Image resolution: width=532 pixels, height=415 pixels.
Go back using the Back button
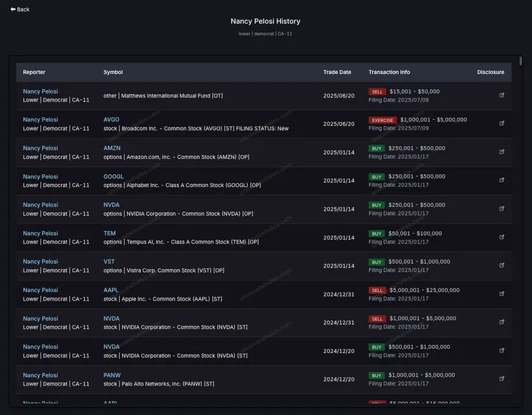coord(20,9)
